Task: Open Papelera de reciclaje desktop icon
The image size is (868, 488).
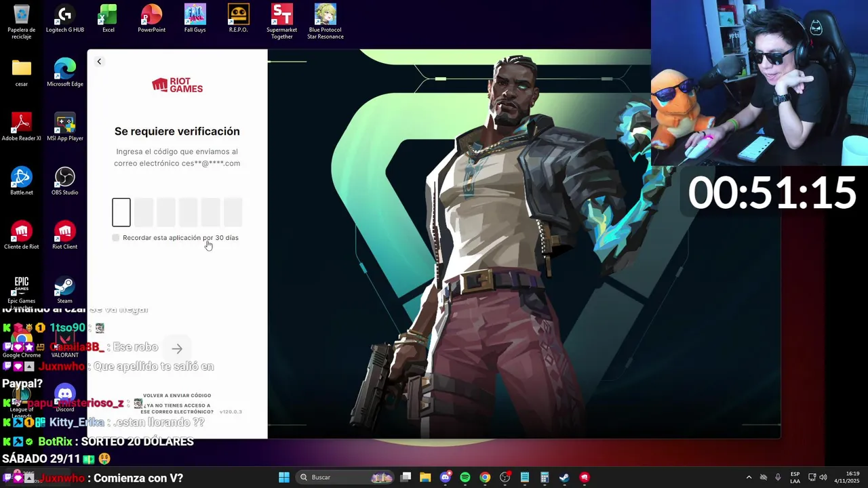Action: coord(22,22)
